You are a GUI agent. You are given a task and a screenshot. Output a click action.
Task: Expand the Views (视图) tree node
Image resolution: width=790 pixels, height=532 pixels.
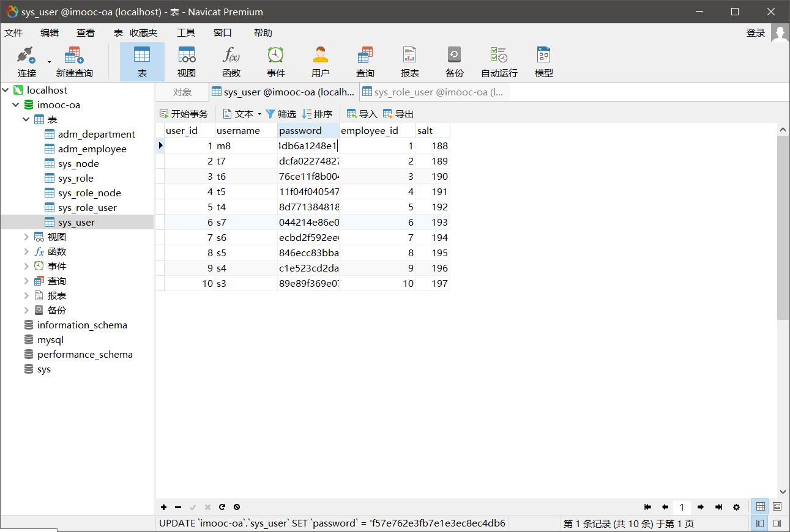pos(26,237)
